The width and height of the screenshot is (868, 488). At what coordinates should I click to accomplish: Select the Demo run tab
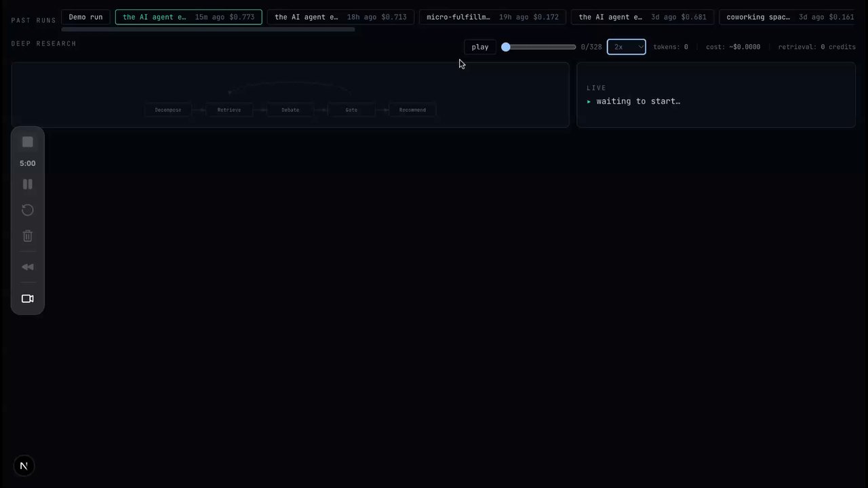click(x=85, y=17)
